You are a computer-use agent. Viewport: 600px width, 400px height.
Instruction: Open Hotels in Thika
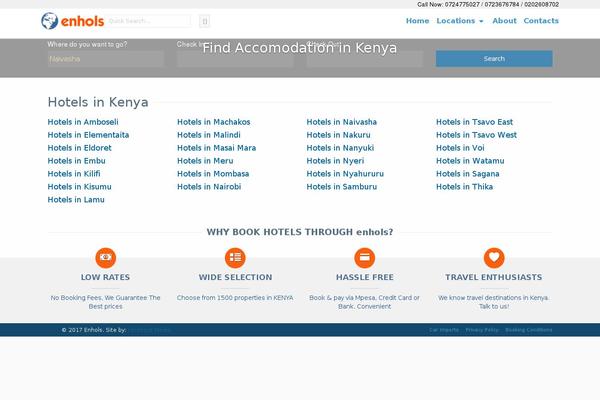(465, 187)
